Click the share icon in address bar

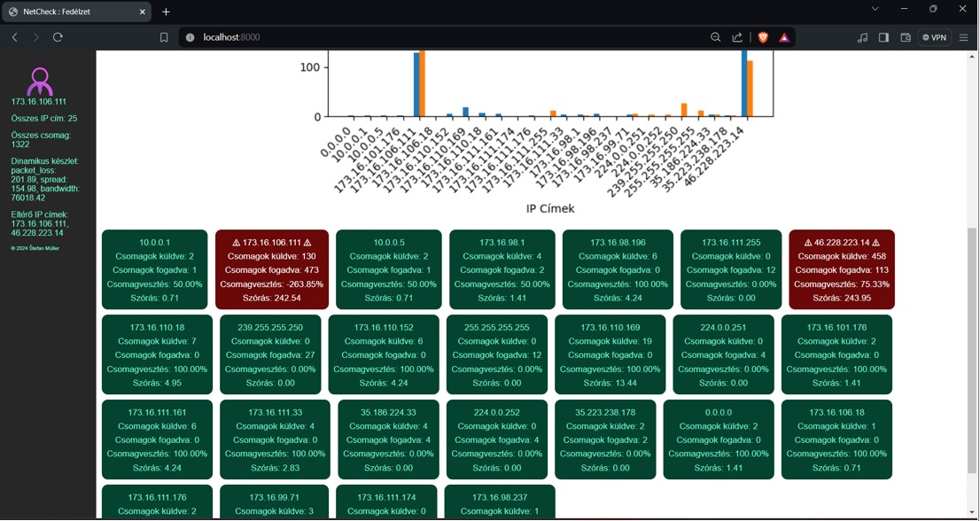(x=737, y=37)
